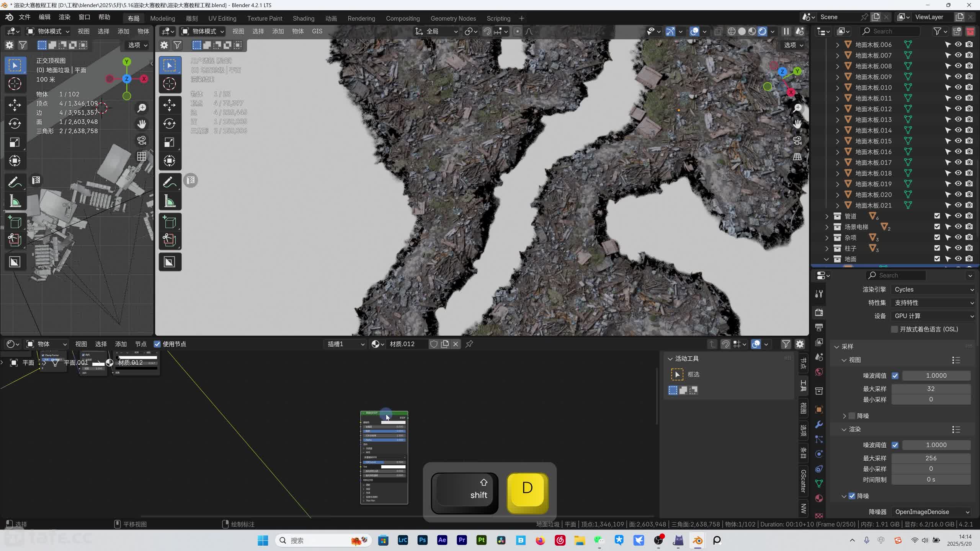Collapse the 地面 collection
This screenshot has width=980, height=551.
(x=826, y=259)
